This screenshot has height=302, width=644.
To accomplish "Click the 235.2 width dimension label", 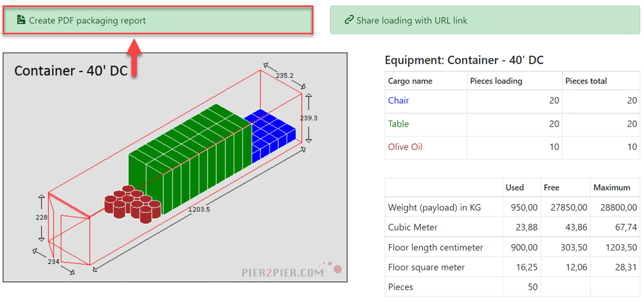I will pyautogui.click(x=284, y=76).
